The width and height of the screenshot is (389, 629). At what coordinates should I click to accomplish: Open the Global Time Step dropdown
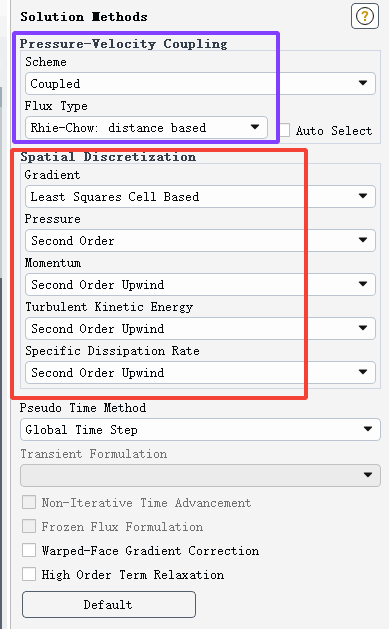[x=200, y=430]
